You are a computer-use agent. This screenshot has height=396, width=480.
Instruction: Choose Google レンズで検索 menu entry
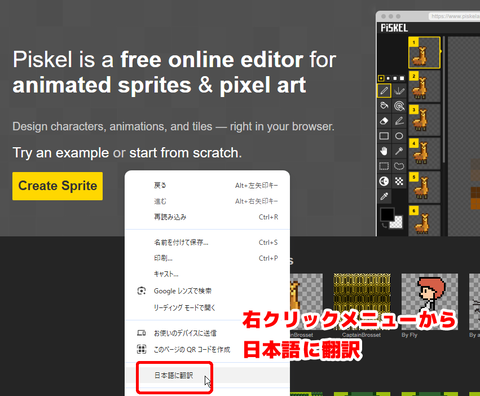[207, 291]
